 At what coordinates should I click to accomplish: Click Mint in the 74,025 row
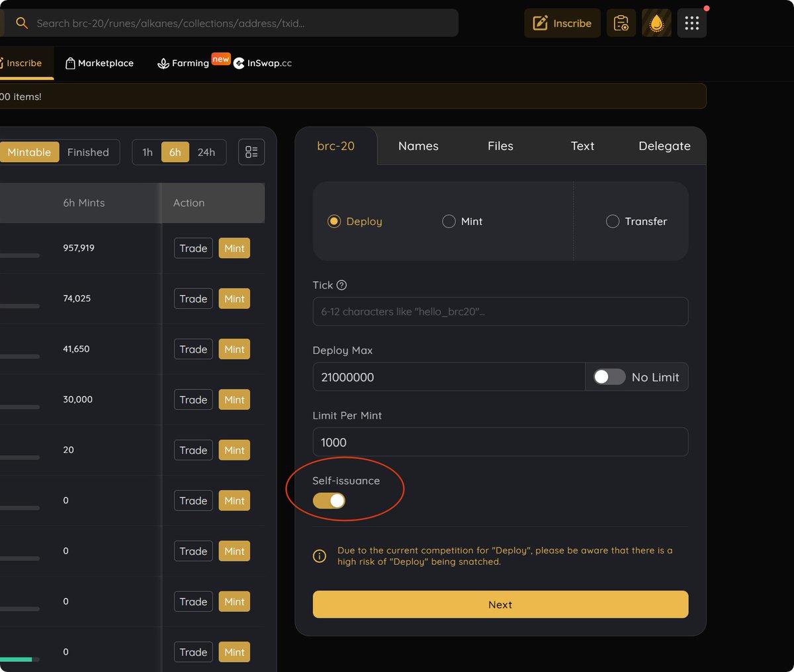tap(234, 299)
